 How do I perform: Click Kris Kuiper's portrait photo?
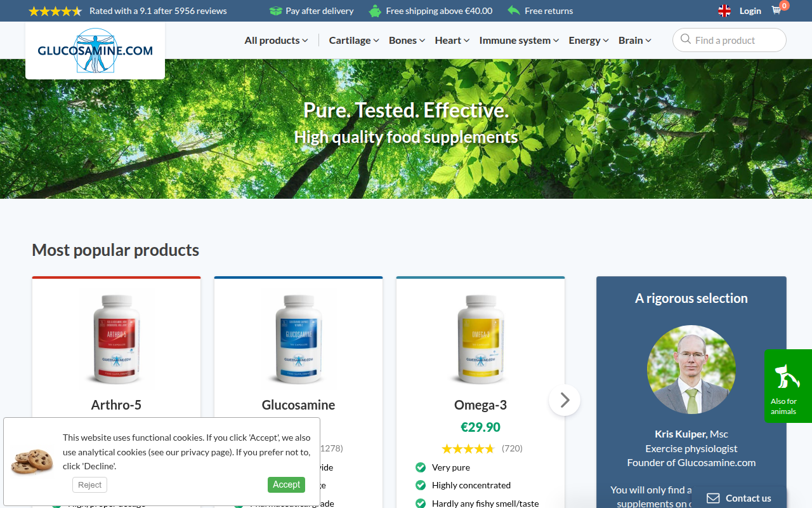(691, 370)
